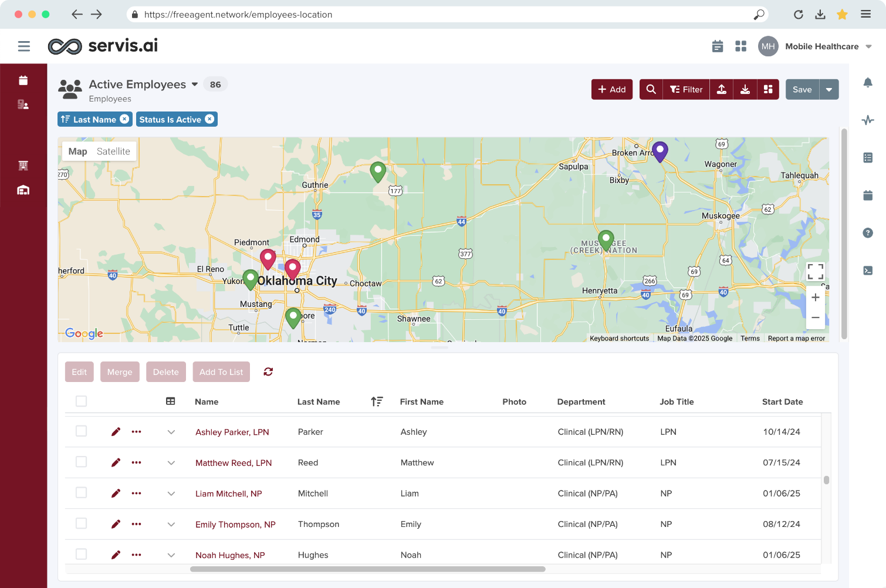Open the warehouse sidebar icon
Viewport: 886px width, 588px height.
coord(23,190)
